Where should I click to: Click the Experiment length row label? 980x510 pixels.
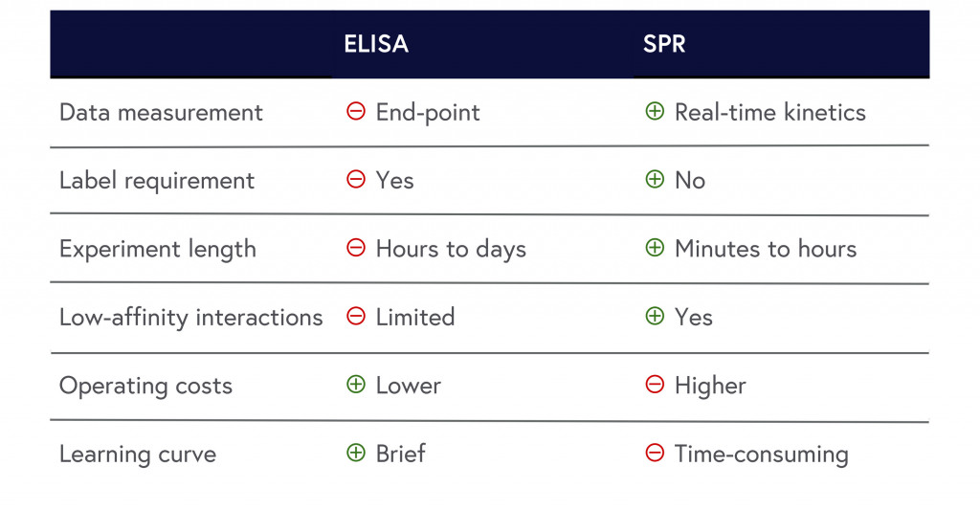coord(158,250)
